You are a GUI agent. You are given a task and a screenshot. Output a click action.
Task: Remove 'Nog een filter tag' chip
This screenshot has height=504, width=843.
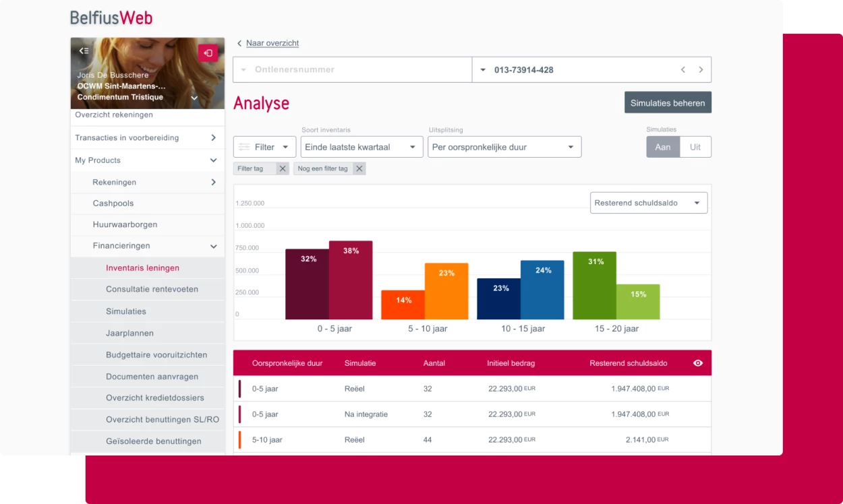[x=359, y=168]
